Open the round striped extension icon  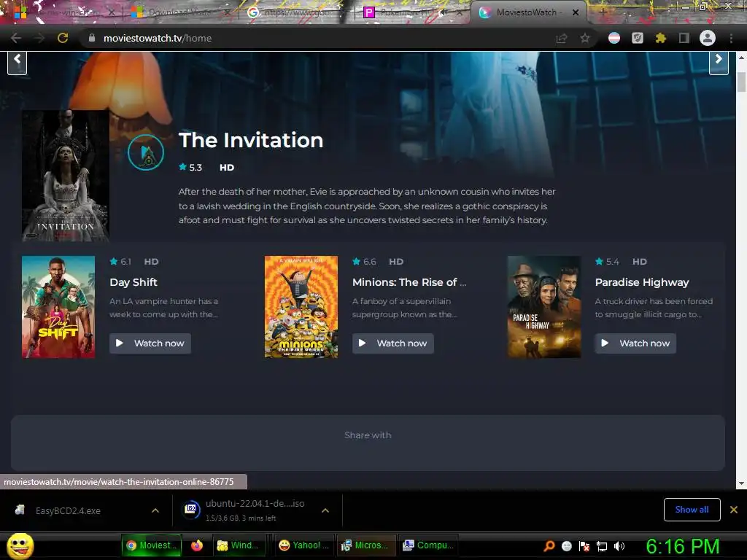coord(614,38)
